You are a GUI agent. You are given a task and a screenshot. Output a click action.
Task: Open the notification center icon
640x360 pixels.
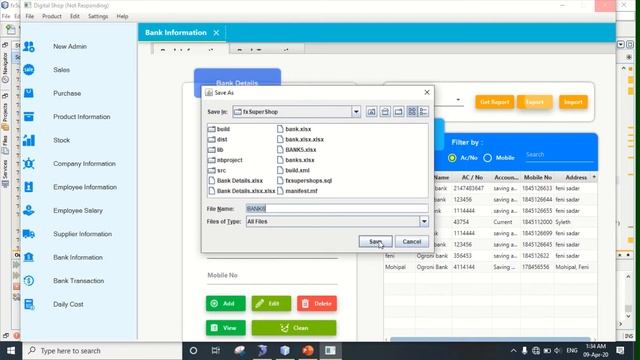point(620,351)
